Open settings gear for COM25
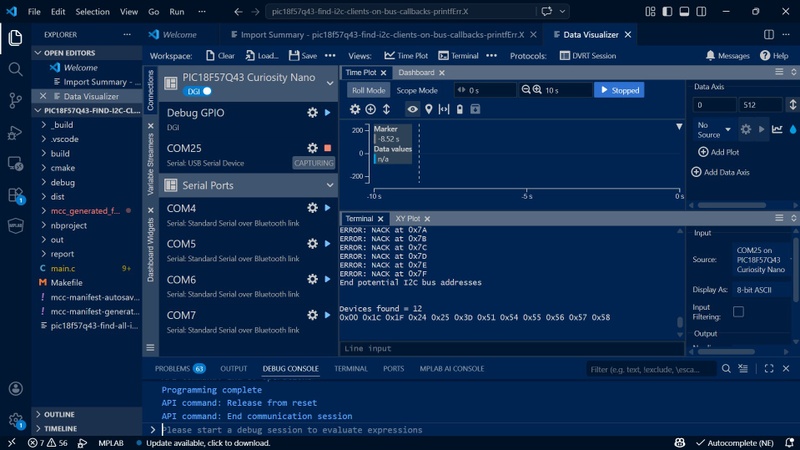The width and height of the screenshot is (800, 450). click(312, 148)
